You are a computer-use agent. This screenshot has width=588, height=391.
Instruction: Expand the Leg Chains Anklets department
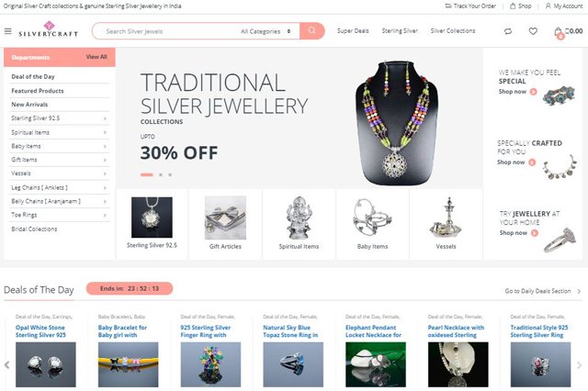[x=60, y=187]
